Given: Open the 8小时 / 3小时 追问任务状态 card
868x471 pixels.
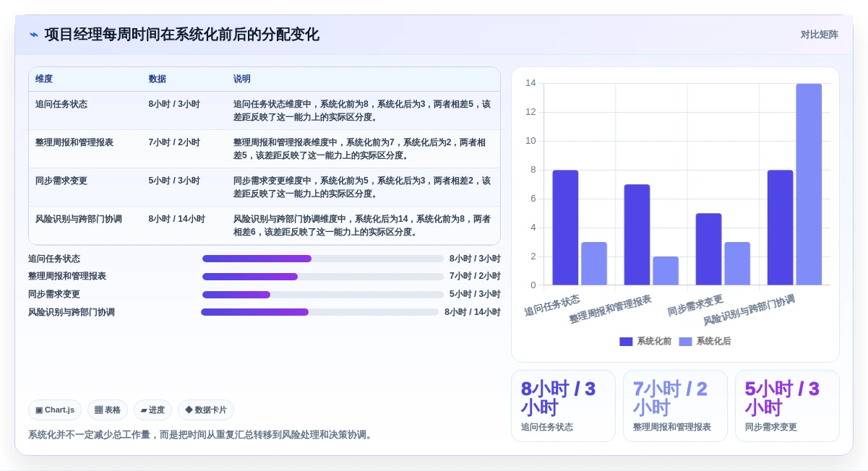Looking at the screenshot, I should click(x=563, y=406).
